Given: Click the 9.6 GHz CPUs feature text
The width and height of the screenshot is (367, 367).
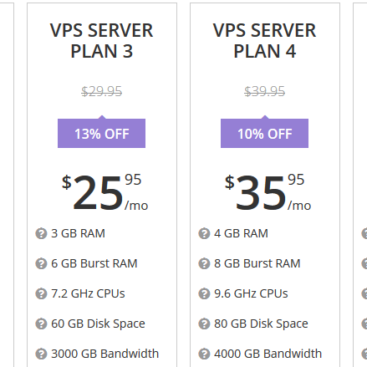Looking at the screenshot, I should point(251,294).
